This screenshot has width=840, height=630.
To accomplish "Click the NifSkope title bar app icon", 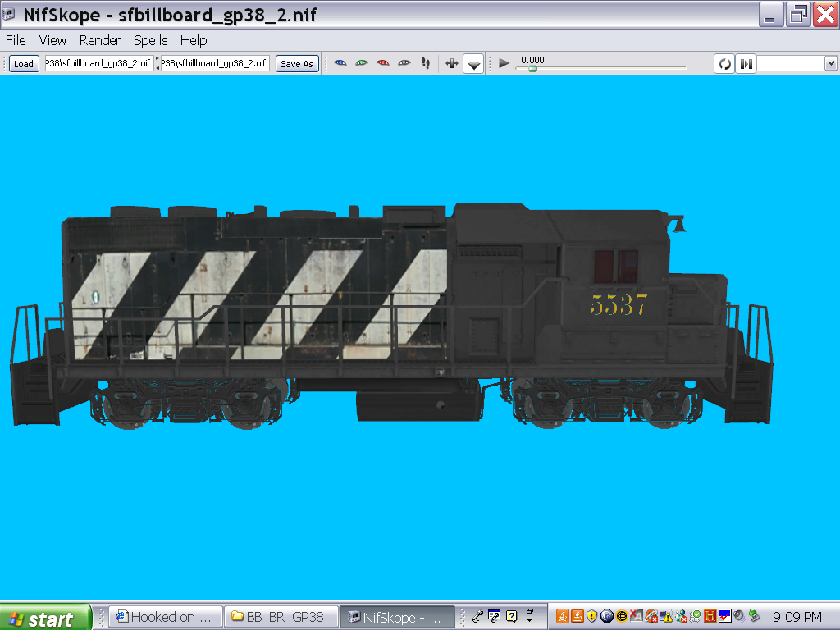I will tap(8, 13).
